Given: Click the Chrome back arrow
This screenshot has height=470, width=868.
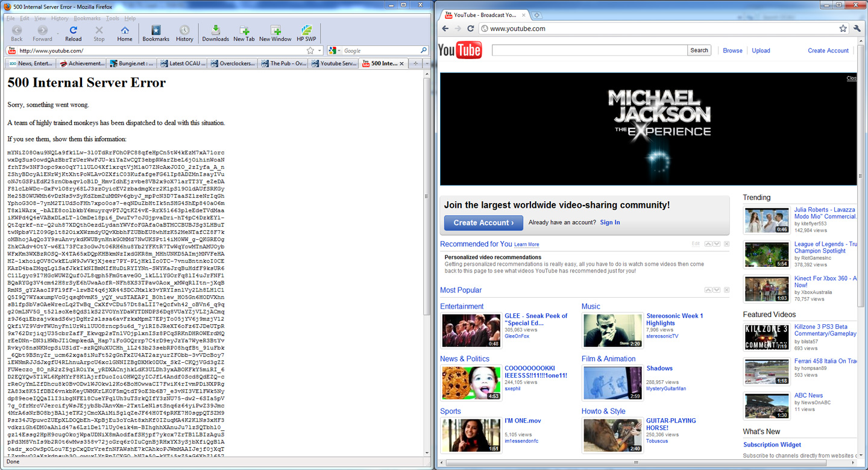Looking at the screenshot, I should click(x=445, y=28).
